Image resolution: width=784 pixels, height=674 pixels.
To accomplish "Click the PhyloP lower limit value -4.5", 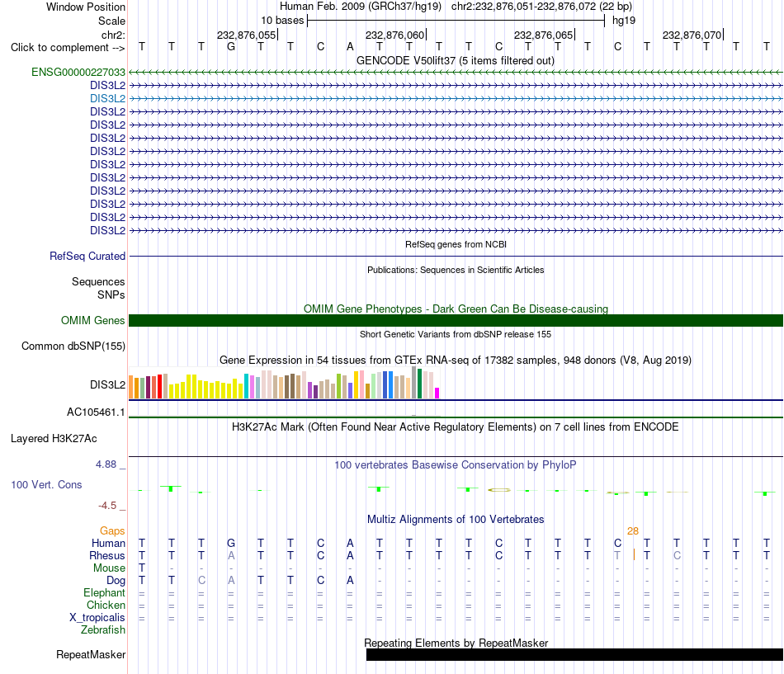I will (107, 506).
